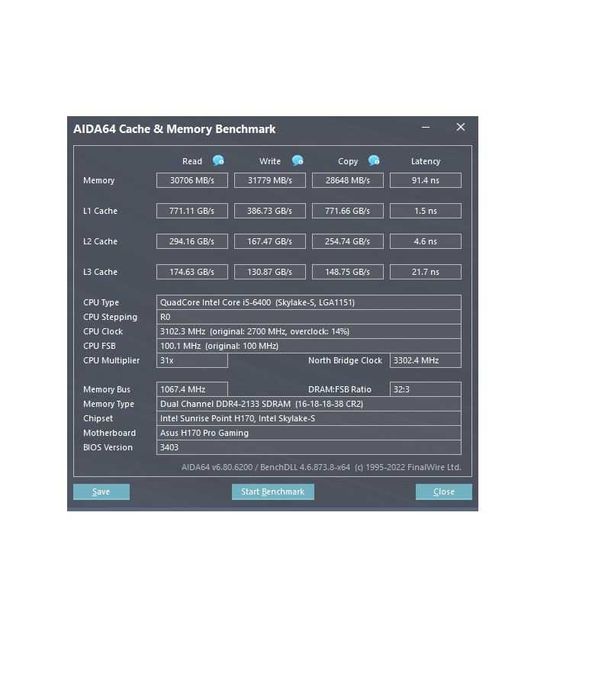Click the info icon next to Write
The image size is (592, 700).
click(x=297, y=160)
